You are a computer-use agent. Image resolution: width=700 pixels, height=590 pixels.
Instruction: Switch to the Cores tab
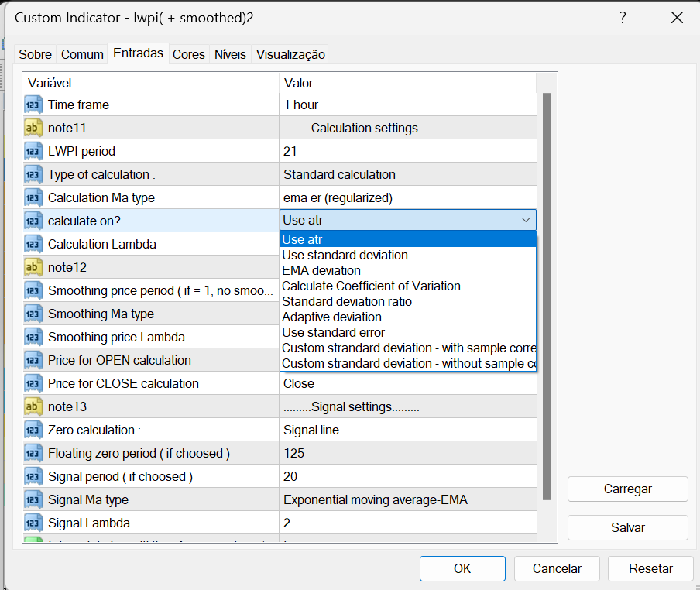(189, 54)
